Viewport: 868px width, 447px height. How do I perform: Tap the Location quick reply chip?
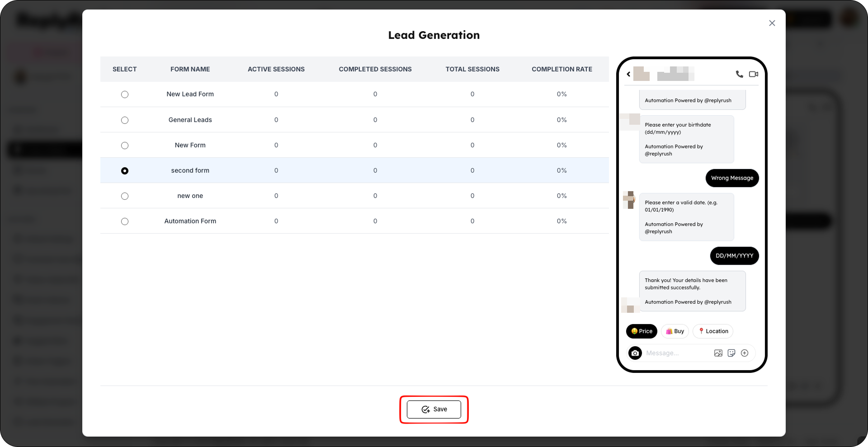[713, 331]
